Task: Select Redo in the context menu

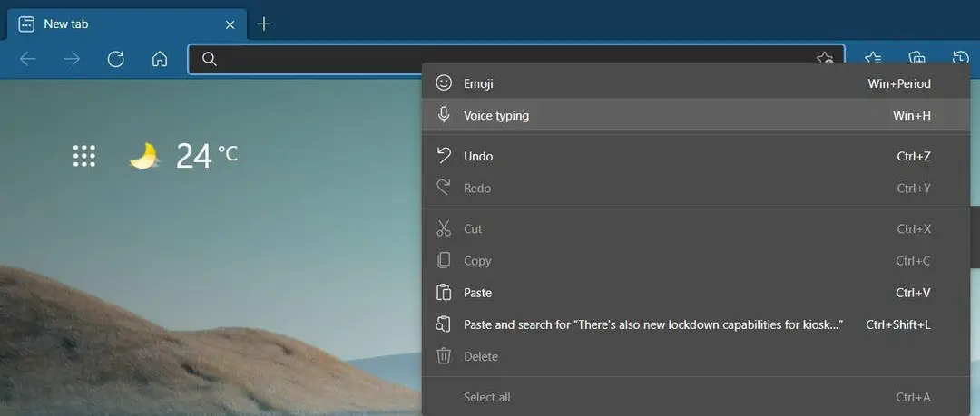Action: click(696, 188)
